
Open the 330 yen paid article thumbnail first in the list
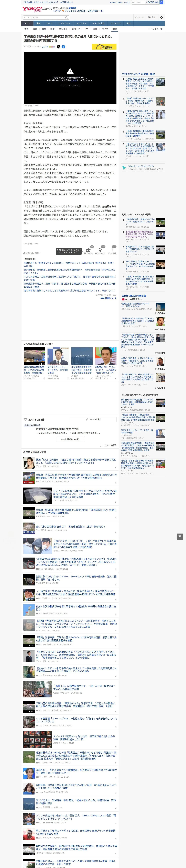tap(160, 307)
